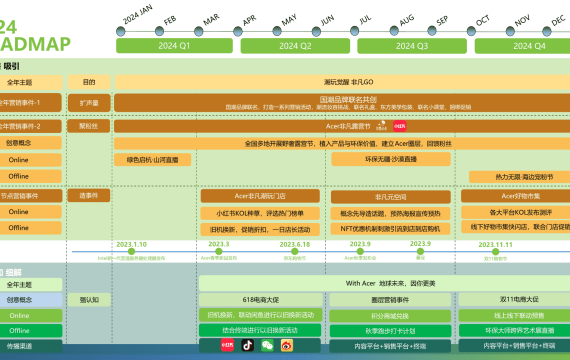
Task: Select the MAY timeline dot
Action: tap(277, 31)
